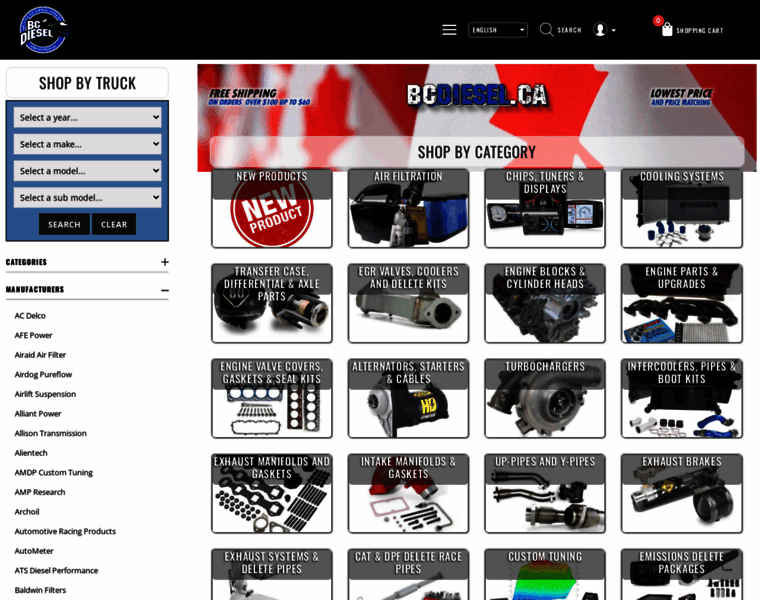
Task: Open the AutoMeter manufacturer link
Action: coord(34,551)
